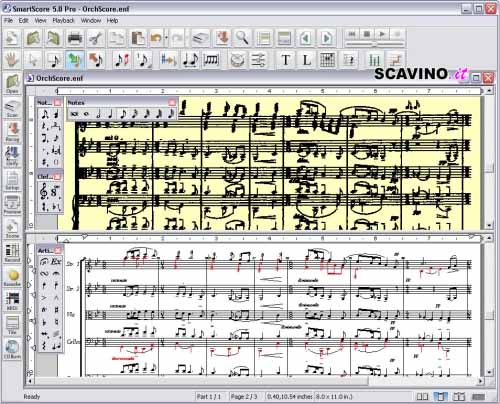
Task: Click the red-arrow Recognize toolbar icon
Action: click(x=222, y=38)
